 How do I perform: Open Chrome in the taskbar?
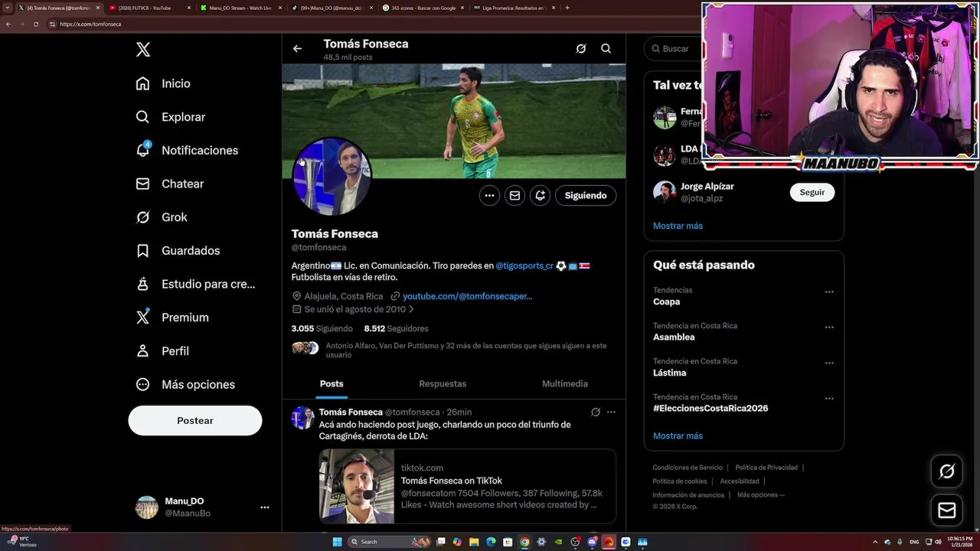tap(524, 542)
